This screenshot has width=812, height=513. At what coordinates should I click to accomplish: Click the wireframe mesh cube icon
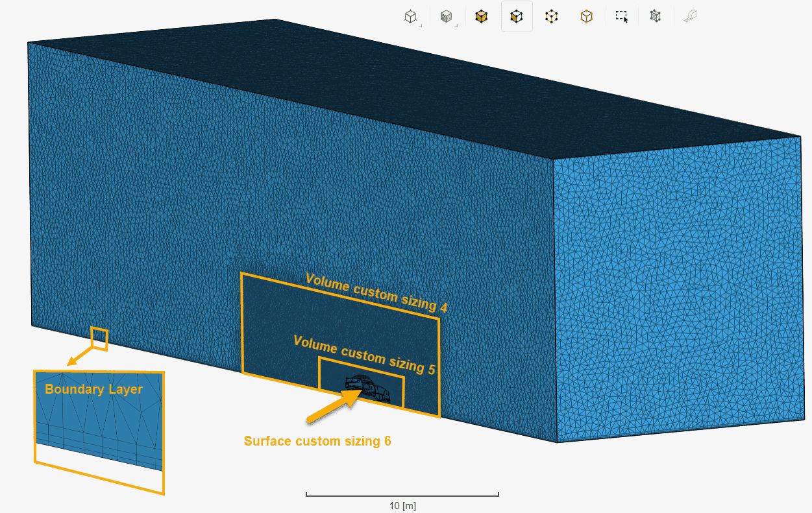(x=656, y=17)
